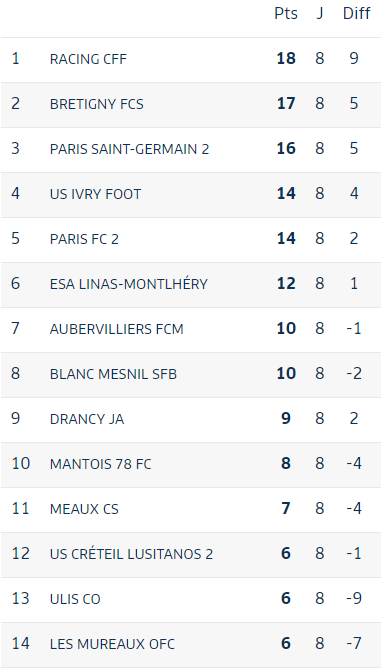
Task: Open the ULIS CO team row
Action: (191, 599)
